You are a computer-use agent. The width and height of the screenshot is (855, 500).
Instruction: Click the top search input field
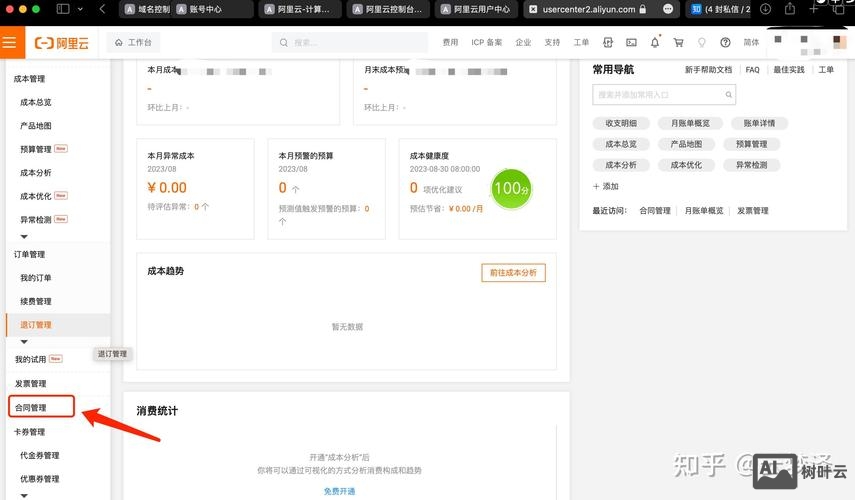point(350,43)
